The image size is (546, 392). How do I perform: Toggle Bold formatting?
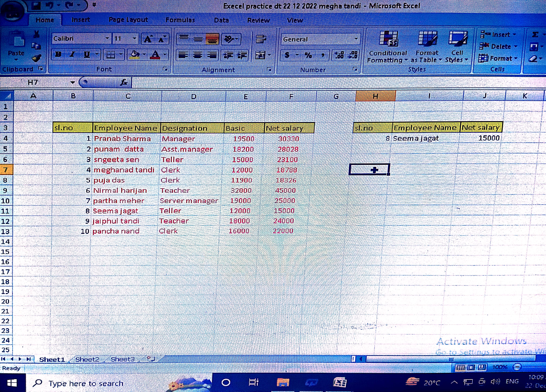(58, 55)
